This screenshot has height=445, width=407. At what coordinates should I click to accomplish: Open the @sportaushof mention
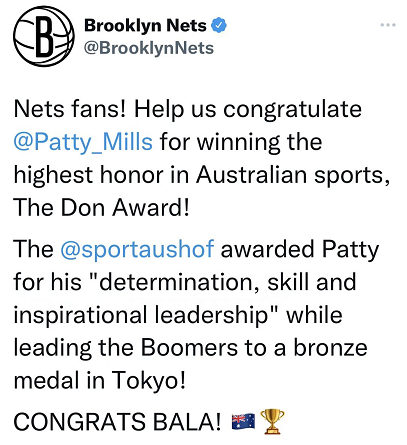point(137,249)
